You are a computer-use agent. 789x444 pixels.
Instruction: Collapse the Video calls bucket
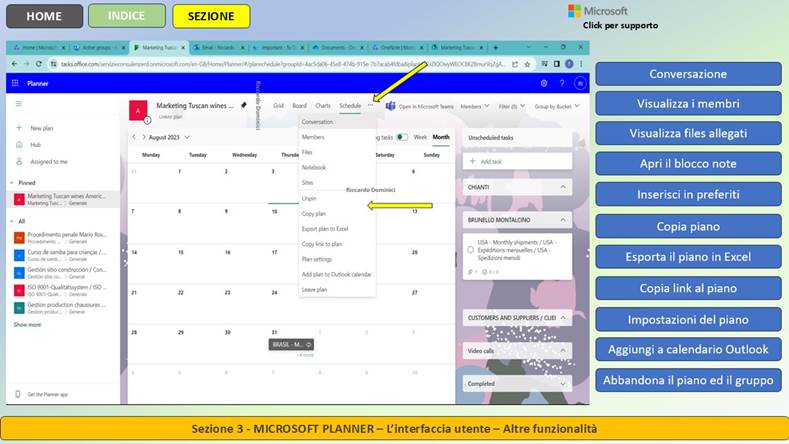563,350
